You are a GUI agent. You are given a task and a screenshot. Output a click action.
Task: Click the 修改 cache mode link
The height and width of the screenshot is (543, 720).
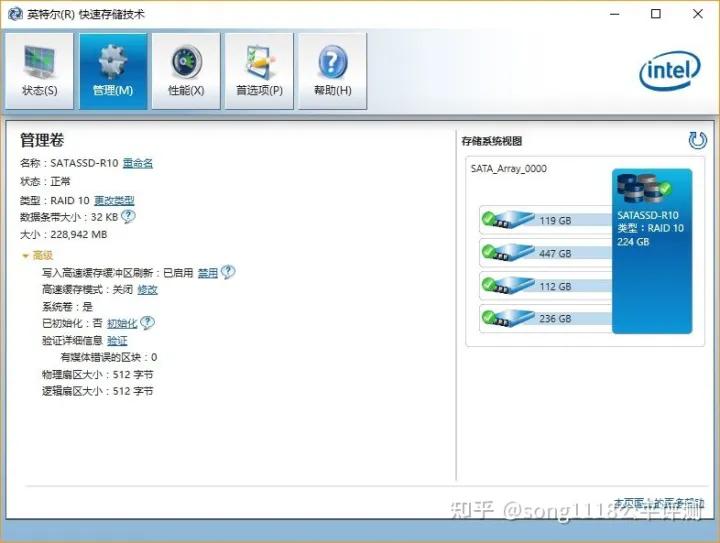147,290
